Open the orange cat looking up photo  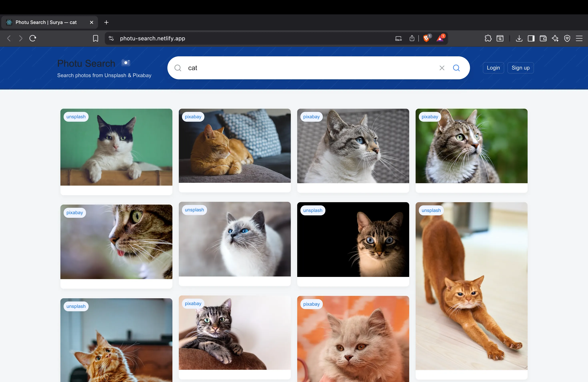point(116,340)
